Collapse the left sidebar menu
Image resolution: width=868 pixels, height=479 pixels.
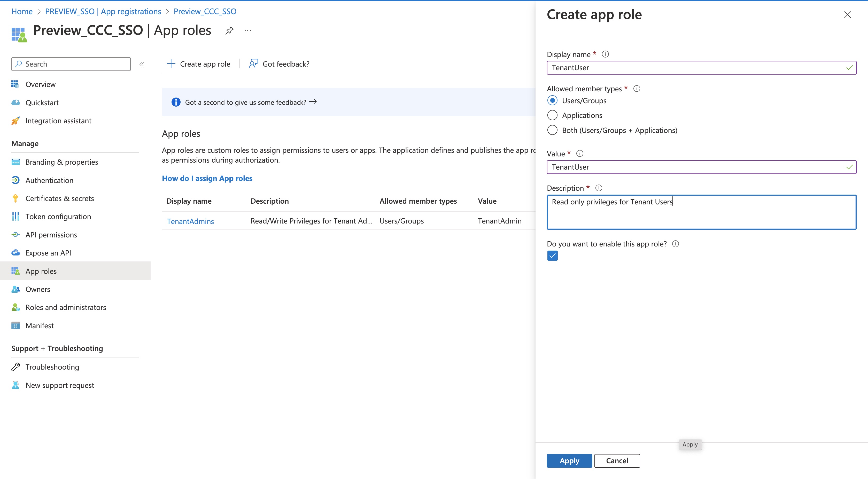(x=142, y=64)
